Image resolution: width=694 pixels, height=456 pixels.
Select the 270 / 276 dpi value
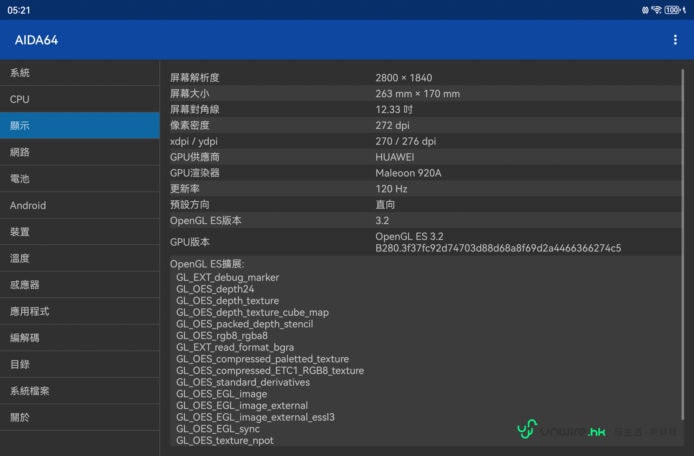[405, 141]
